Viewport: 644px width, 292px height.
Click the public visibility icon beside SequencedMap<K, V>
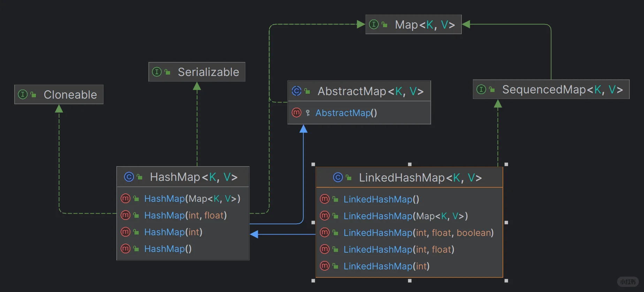(492, 90)
